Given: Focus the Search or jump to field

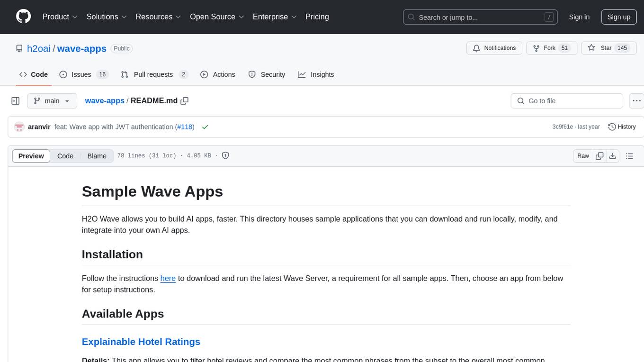Looking at the screenshot, I should 481,17.
